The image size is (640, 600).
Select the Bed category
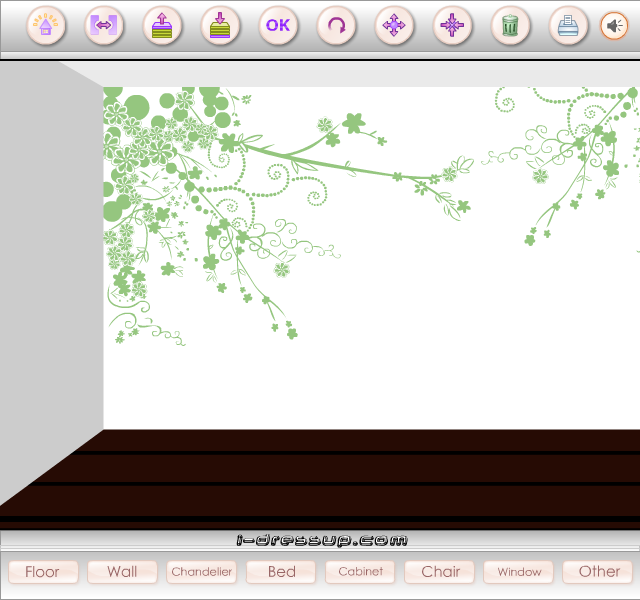(x=281, y=572)
